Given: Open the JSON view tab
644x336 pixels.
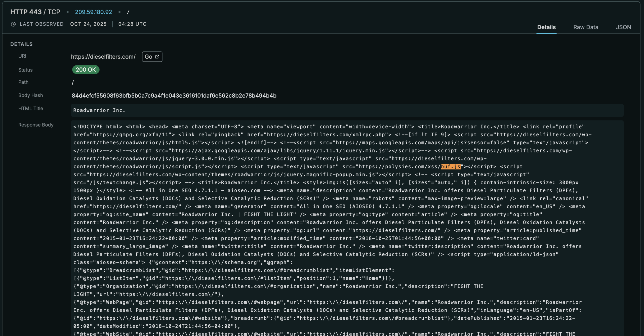Looking at the screenshot, I should (x=624, y=27).
